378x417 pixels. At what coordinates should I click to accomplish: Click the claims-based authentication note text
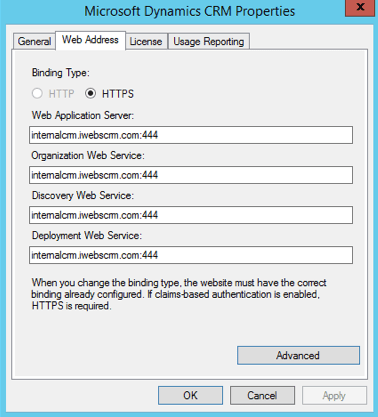(x=179, y=294)
